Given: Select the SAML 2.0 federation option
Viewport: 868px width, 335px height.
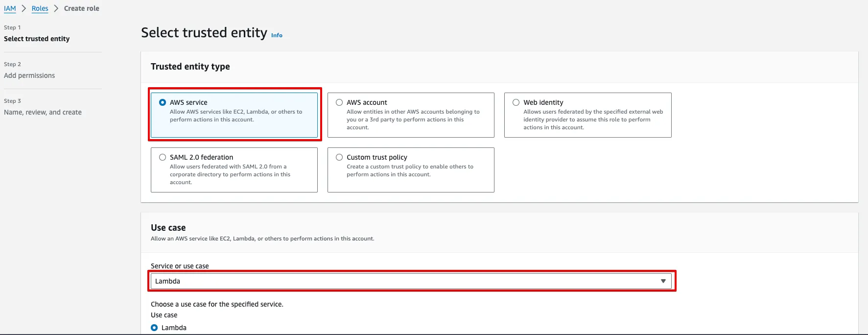Looking at the screenshot, I should [x=163, y=157].
